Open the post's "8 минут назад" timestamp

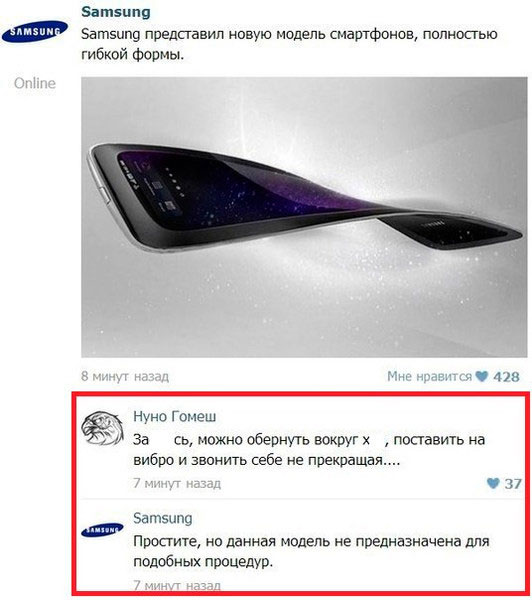125,377
